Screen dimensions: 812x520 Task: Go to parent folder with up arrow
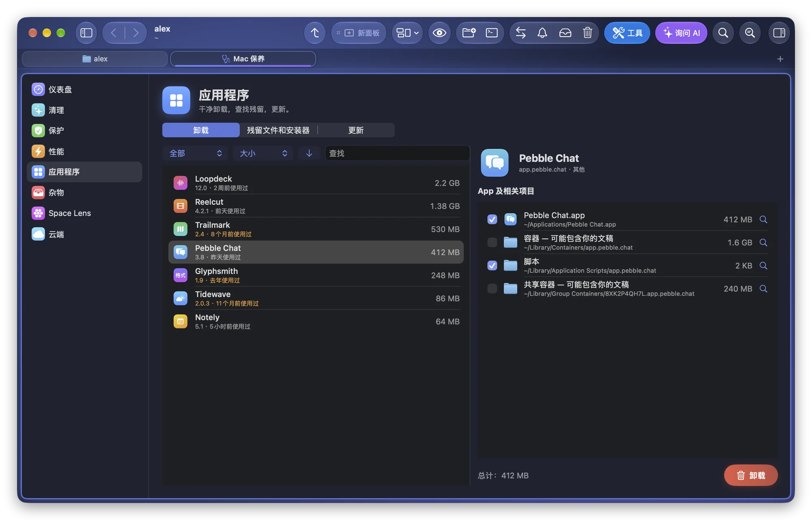315,33
